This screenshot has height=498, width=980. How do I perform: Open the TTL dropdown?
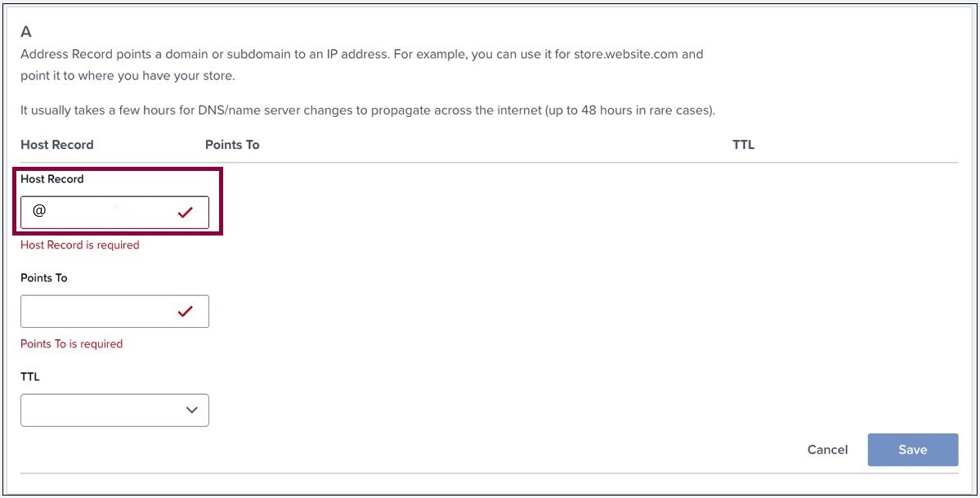tap(115, 411)
